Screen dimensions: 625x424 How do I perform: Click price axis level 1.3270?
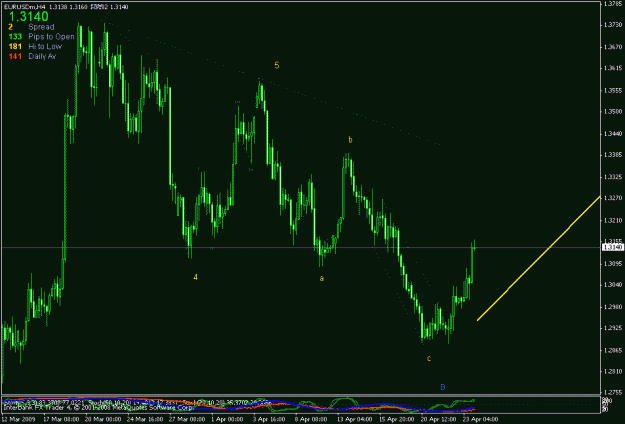click(x=612, y=198)
